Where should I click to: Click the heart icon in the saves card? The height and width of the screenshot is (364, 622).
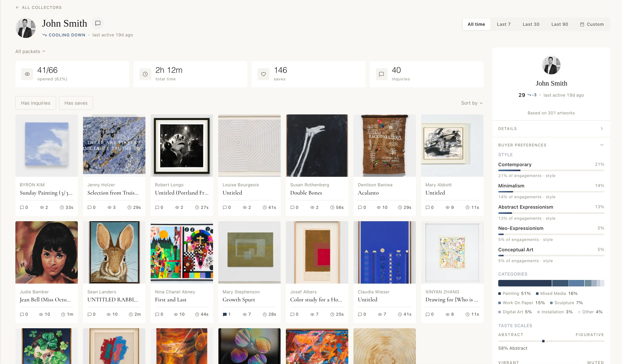point(263,74)
